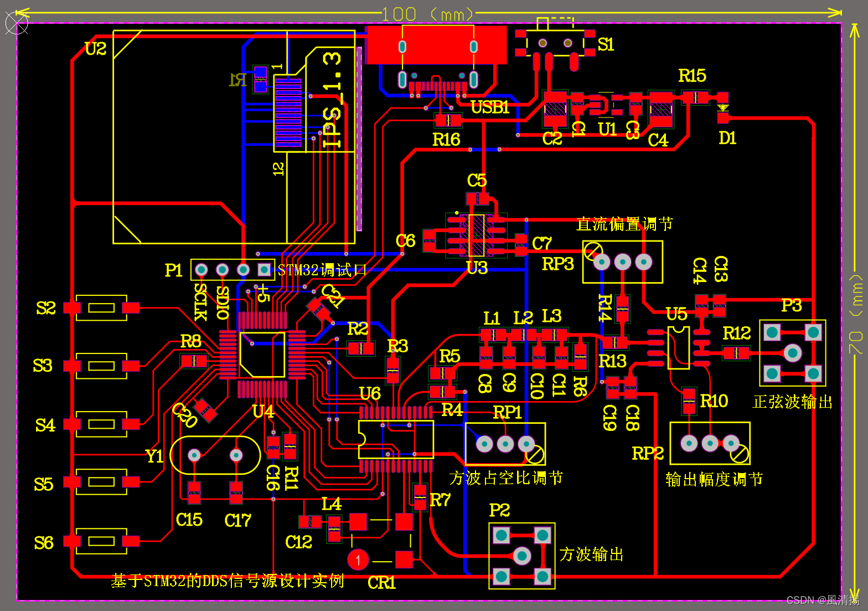The height and width of the screenshot is (611, 868).
Task: Click the 100 (mm) width dimension
Action: coord(428,14)
